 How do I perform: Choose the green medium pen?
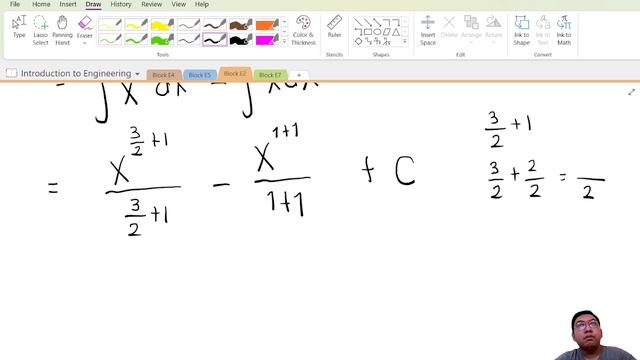136,40
